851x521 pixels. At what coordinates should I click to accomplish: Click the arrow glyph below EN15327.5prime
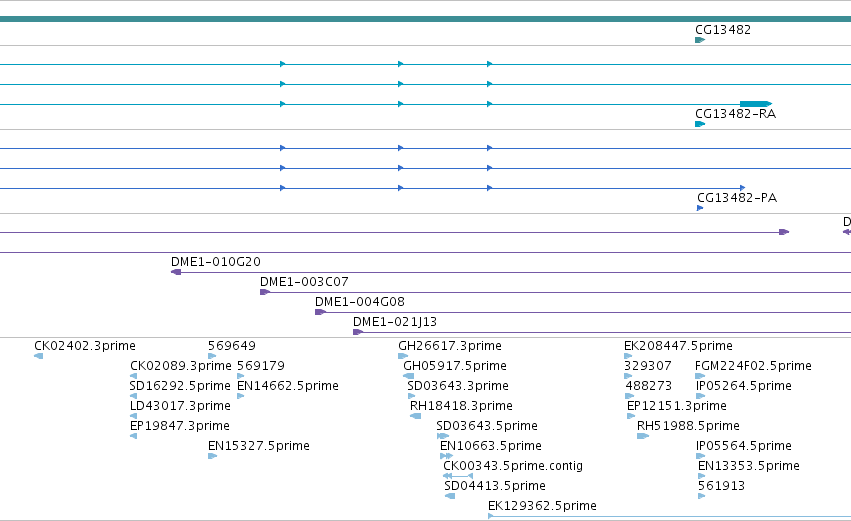212,456
